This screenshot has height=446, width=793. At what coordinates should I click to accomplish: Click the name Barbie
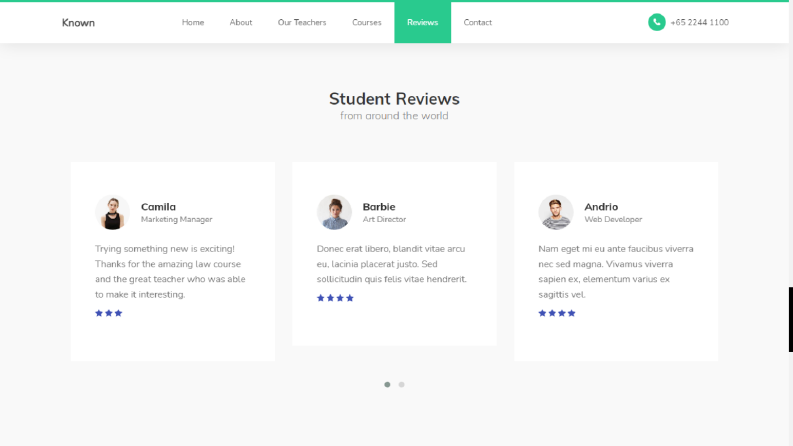[x=379, y=207]
